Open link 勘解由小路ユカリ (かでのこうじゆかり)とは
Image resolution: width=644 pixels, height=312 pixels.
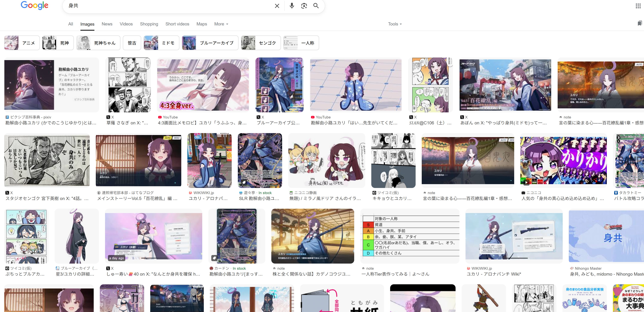[51, 123]
